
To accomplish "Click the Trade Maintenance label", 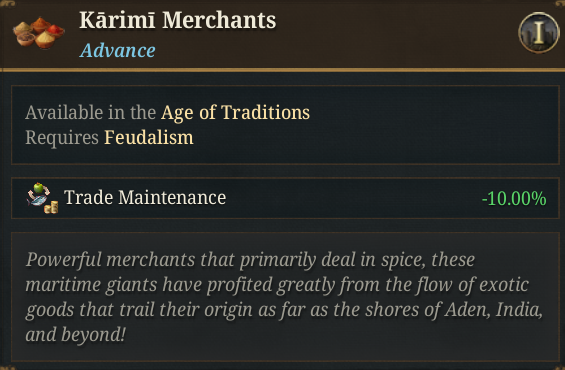I will coord(145,198).
